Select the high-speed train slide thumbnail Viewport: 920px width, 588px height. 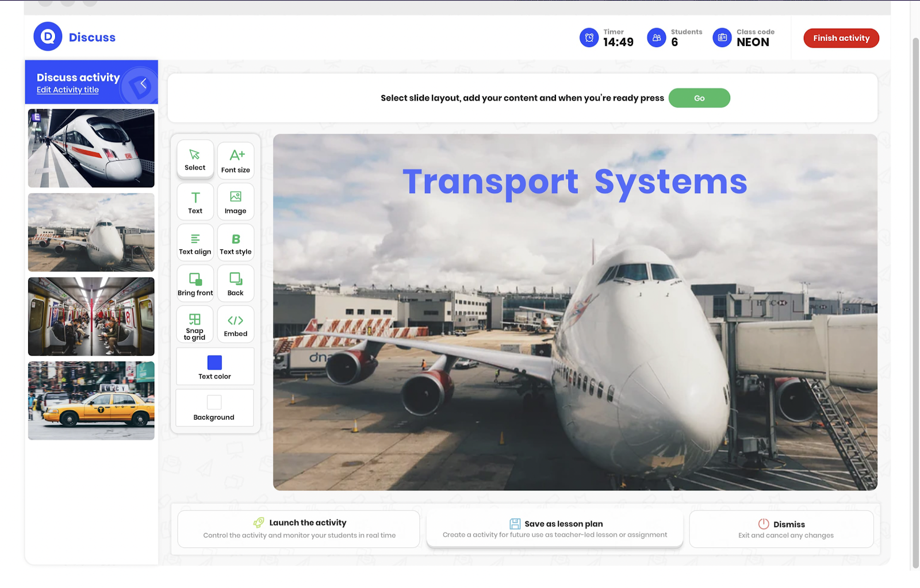coord(91,148)
